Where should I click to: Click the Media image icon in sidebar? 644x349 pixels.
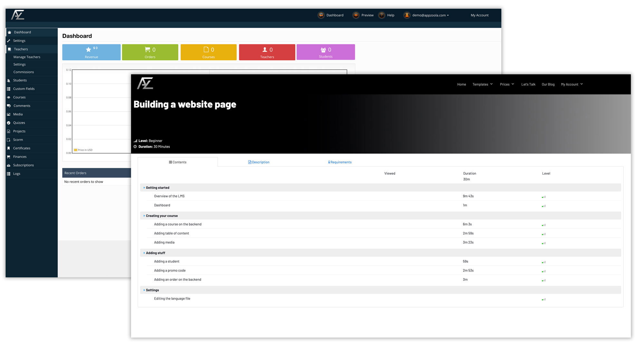pos(9,115)
